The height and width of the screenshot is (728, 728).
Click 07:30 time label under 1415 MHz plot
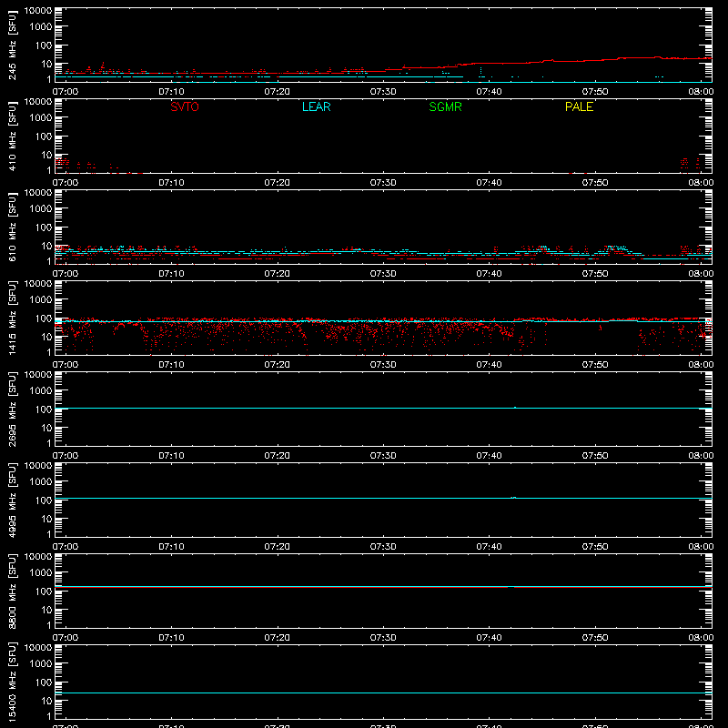(383, 365)
